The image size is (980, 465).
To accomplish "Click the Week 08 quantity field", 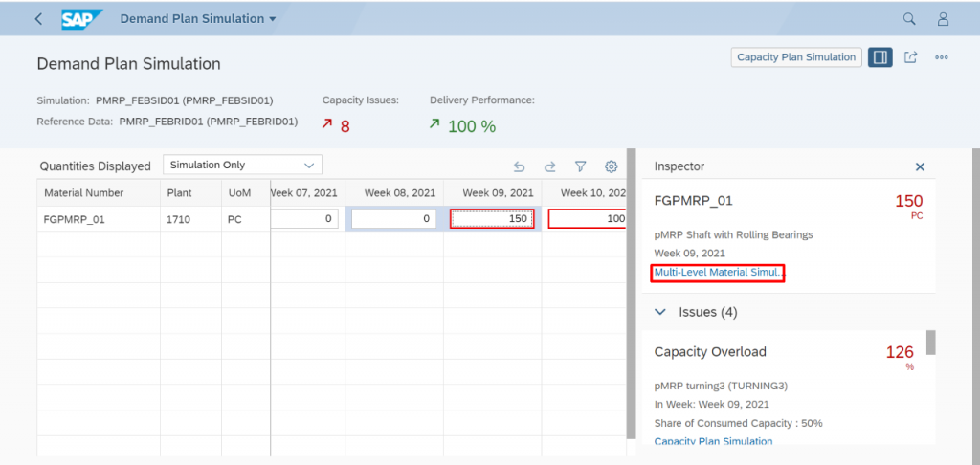I will (393, 219).
